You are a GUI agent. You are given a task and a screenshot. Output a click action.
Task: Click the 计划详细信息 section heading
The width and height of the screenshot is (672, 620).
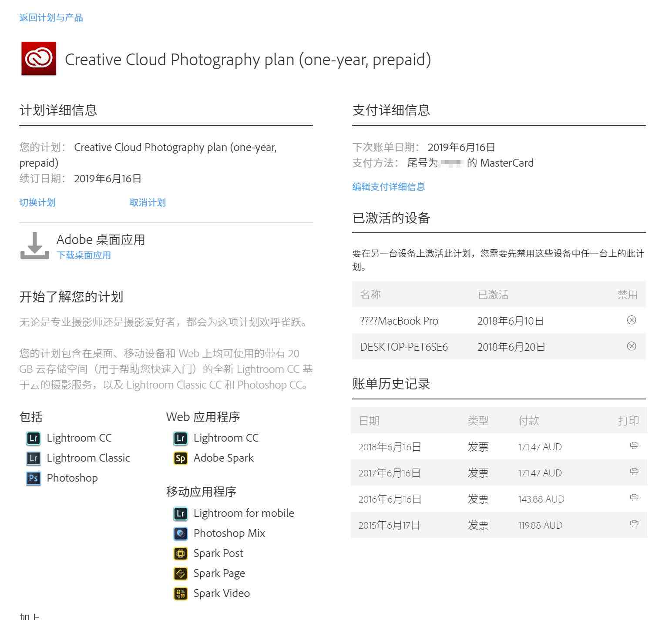pos(58,110)
